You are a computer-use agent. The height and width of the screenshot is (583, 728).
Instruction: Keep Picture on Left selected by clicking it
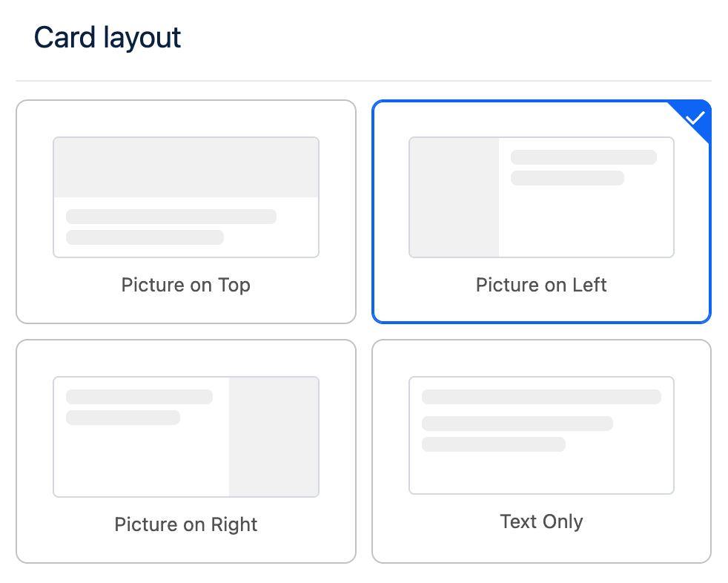[541, 211]
